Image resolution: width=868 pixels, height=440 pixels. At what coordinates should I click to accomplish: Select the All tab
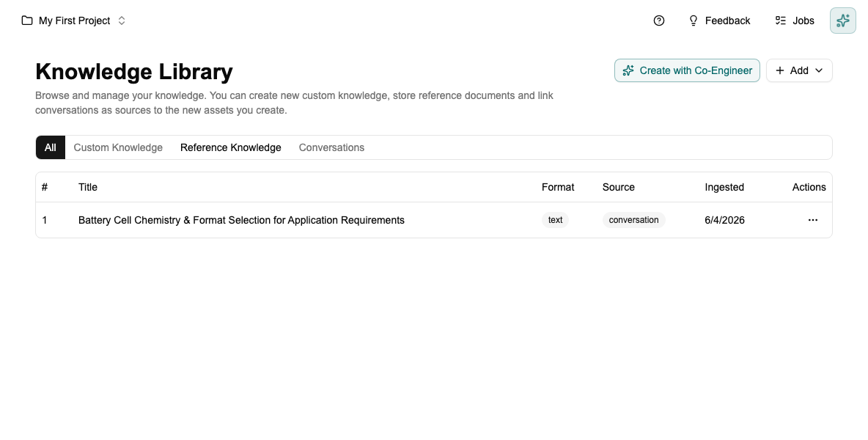click(x=51, y=147)
